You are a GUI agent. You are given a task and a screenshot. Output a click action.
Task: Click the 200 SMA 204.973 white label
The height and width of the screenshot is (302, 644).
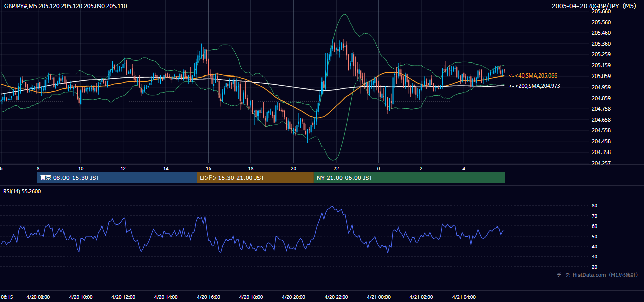click(534, 86)
